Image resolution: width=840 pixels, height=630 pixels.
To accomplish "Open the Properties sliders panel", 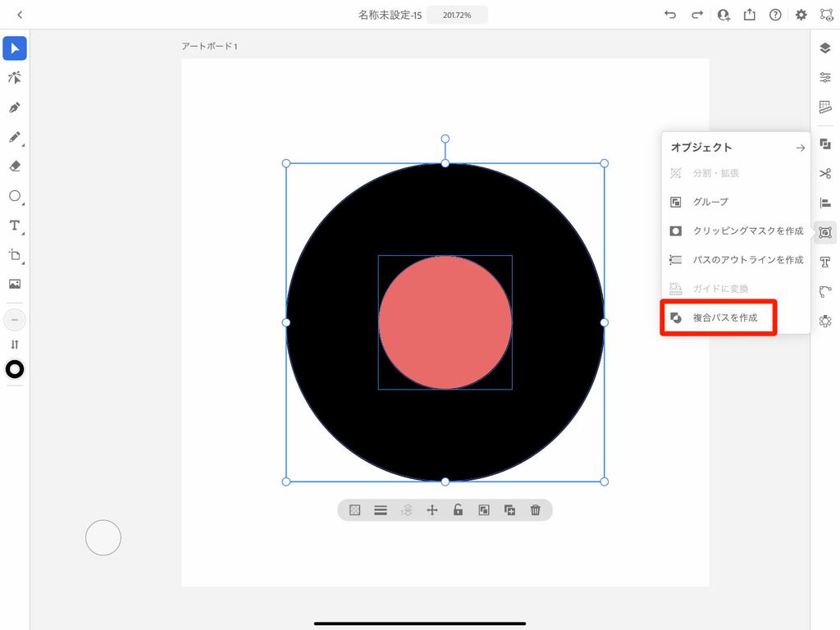I will 825,78.
